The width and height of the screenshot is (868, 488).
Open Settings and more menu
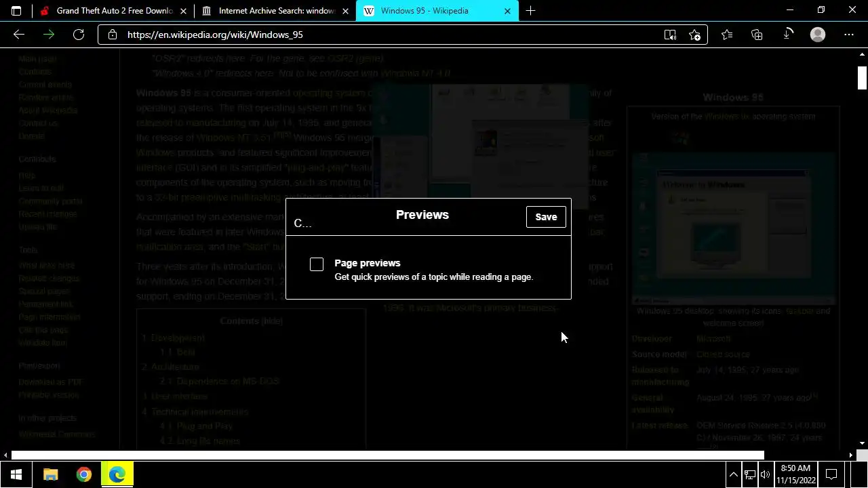click(x=849, y=35)
